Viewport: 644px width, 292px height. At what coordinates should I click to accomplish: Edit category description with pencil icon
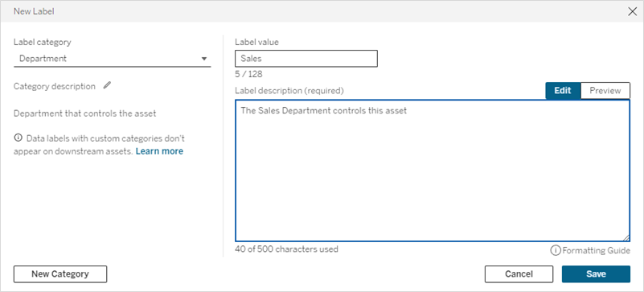107,85
